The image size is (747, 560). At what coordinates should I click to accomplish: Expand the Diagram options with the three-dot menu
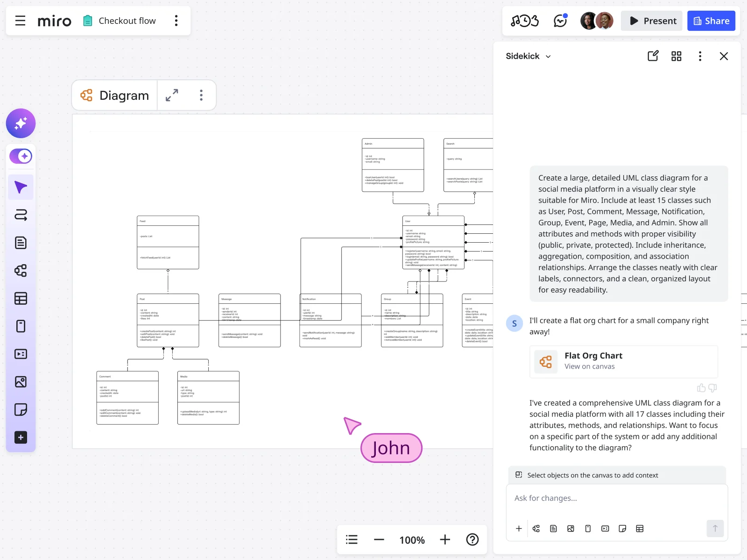(201, 95)
